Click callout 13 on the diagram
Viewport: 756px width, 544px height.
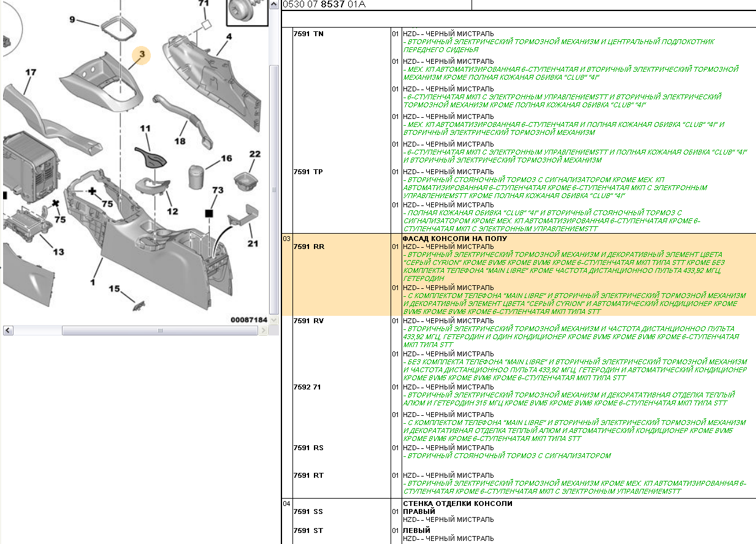(58, 251)
